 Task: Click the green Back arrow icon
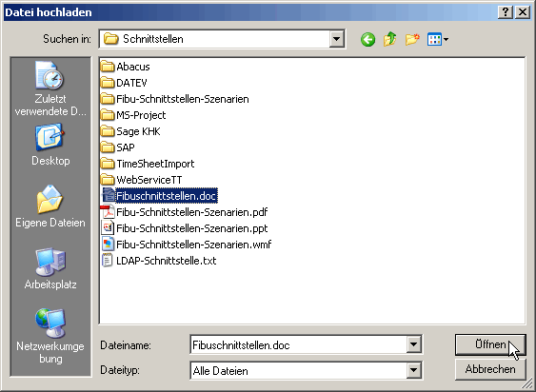[x=367, y=40]
